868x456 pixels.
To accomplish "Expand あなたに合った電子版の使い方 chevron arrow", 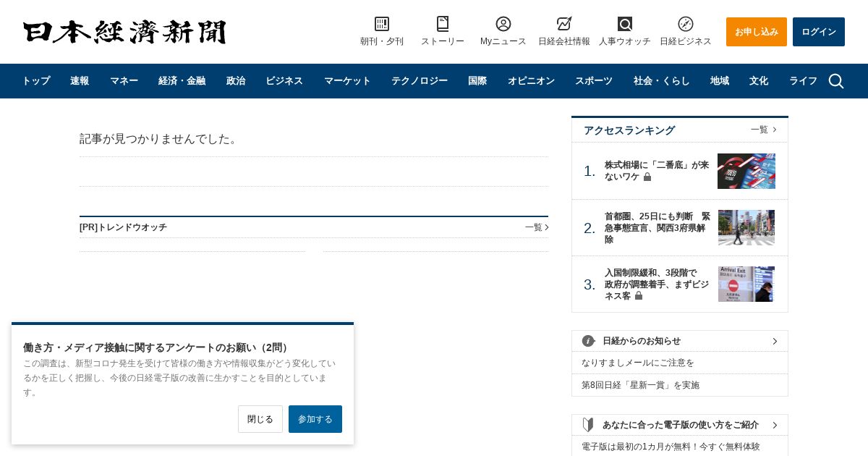I will pos(775,425).
